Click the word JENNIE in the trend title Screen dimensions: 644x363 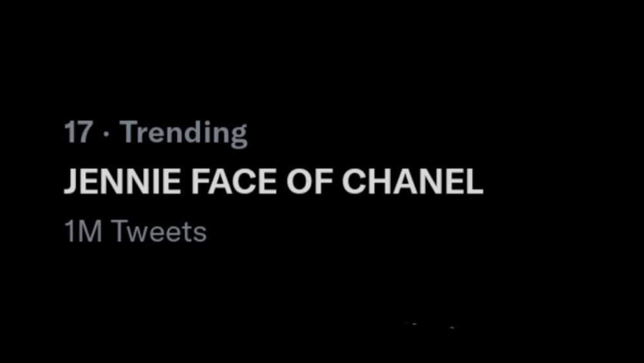pyautogui.click(x=122, y=182)
